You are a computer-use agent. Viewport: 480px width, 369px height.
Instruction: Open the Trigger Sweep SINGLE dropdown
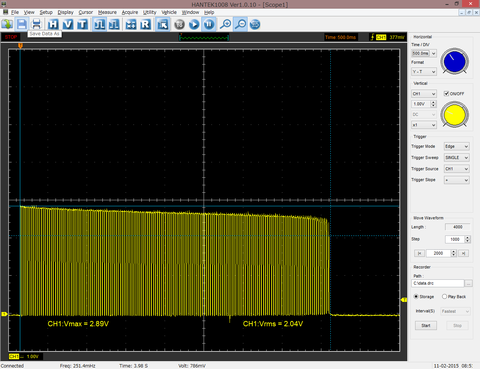[457, 157]
